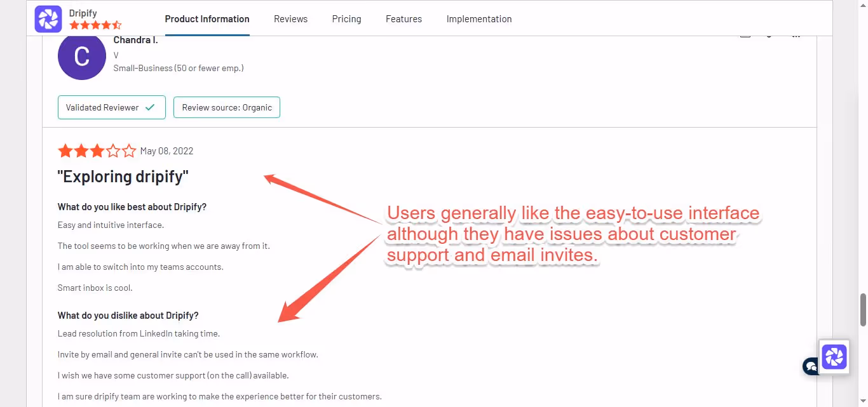Screen dimensions: 868x407
Task: Click the Review source: Organic badge
Action: click(227, 107)
